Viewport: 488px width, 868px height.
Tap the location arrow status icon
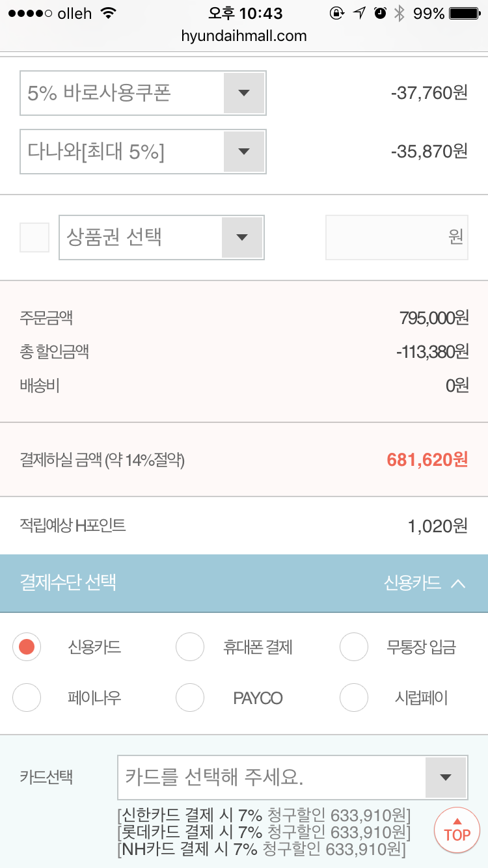(359, 14)
